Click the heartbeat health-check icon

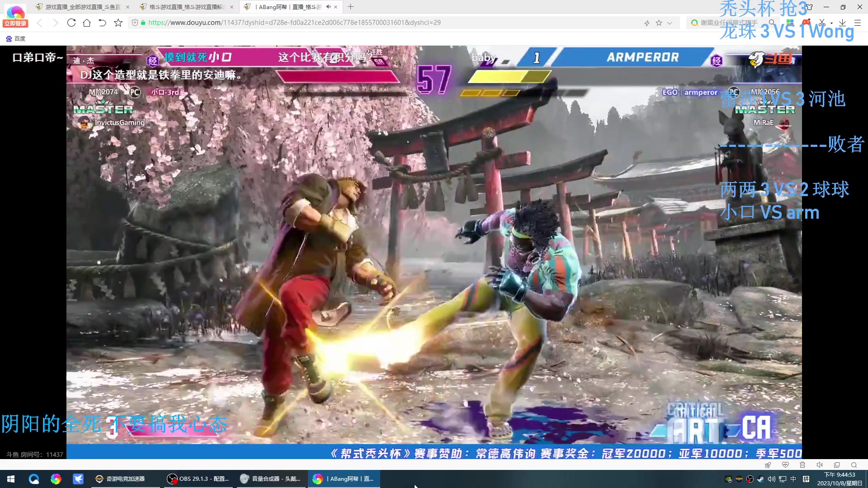pos(785,465)
